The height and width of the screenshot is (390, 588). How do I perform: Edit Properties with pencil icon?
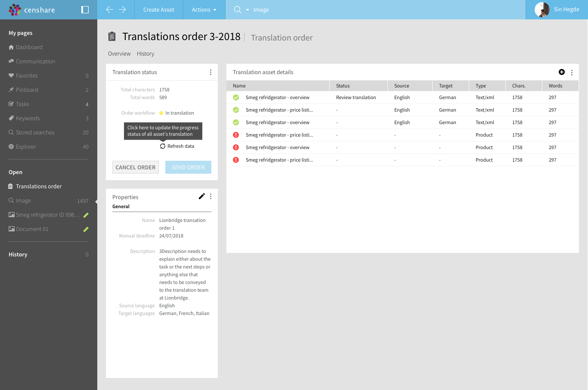click(x=201, y=197)
